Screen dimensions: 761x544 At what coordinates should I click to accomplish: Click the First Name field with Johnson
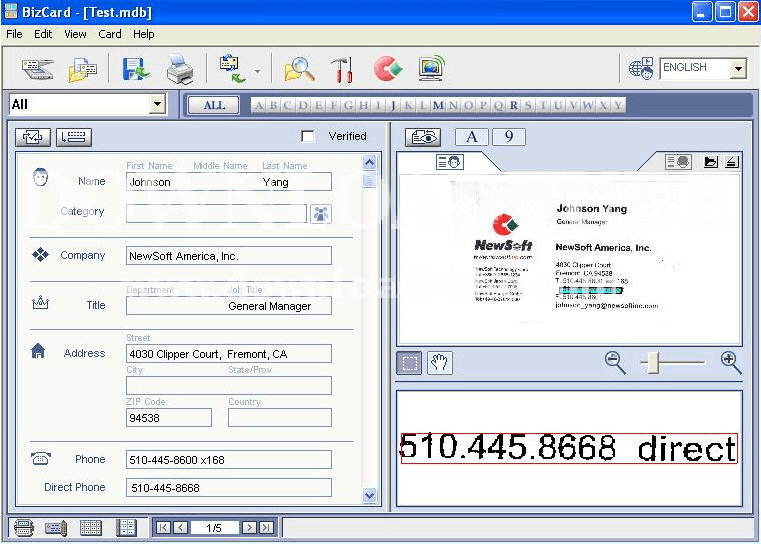click(158, 182)
